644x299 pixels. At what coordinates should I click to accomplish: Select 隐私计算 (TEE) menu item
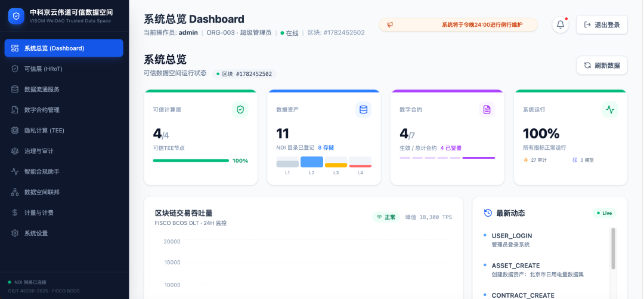coord(64,130)
